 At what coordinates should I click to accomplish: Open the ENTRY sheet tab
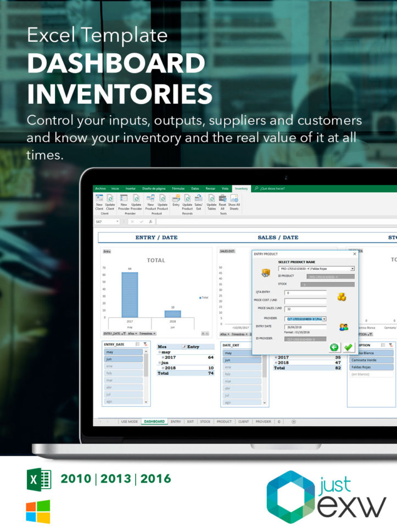176,422
